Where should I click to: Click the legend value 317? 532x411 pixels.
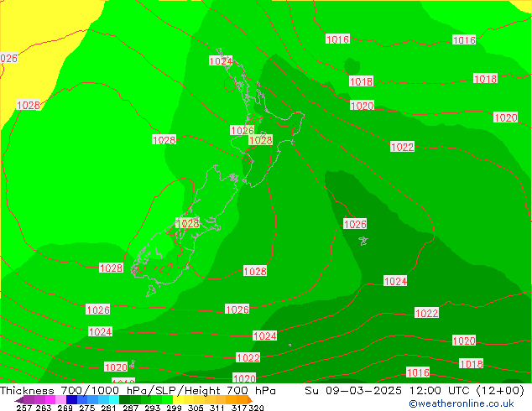click(x=239, y=408)
